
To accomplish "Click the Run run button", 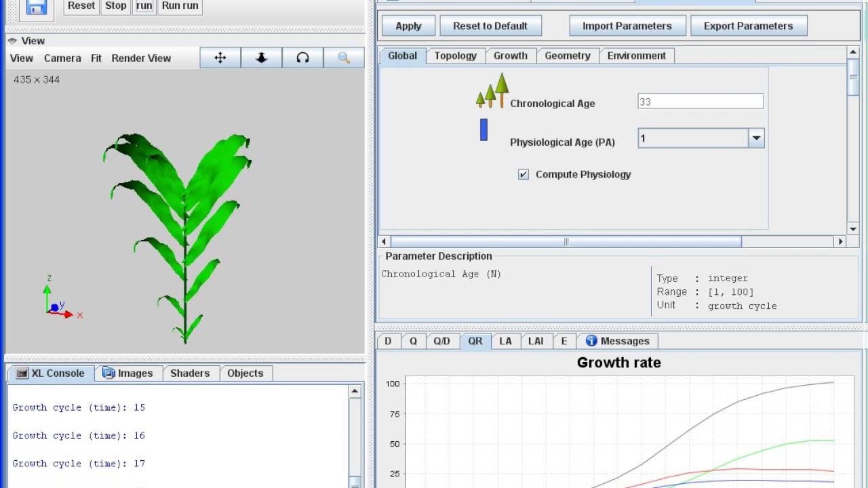I will 180,6.
